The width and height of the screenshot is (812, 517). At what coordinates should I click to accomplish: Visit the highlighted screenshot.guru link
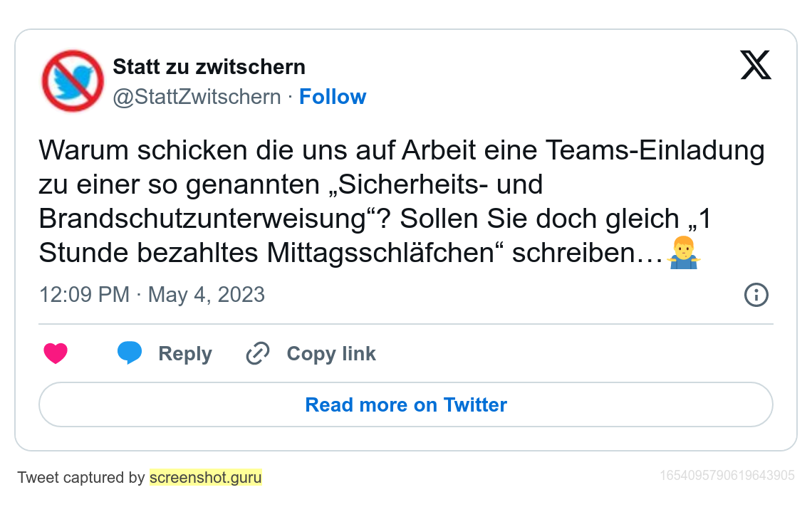[x=206, y=478]
